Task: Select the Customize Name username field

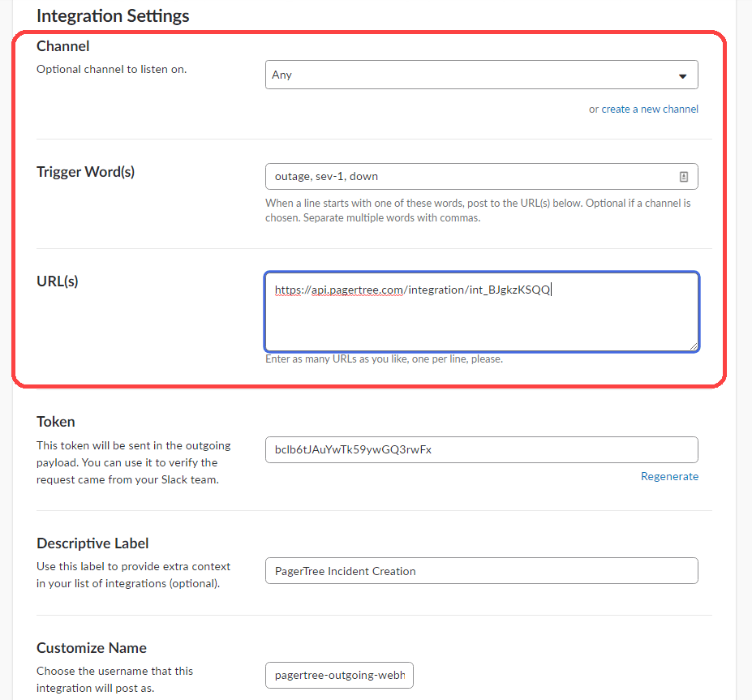Action: click(339, 675)
